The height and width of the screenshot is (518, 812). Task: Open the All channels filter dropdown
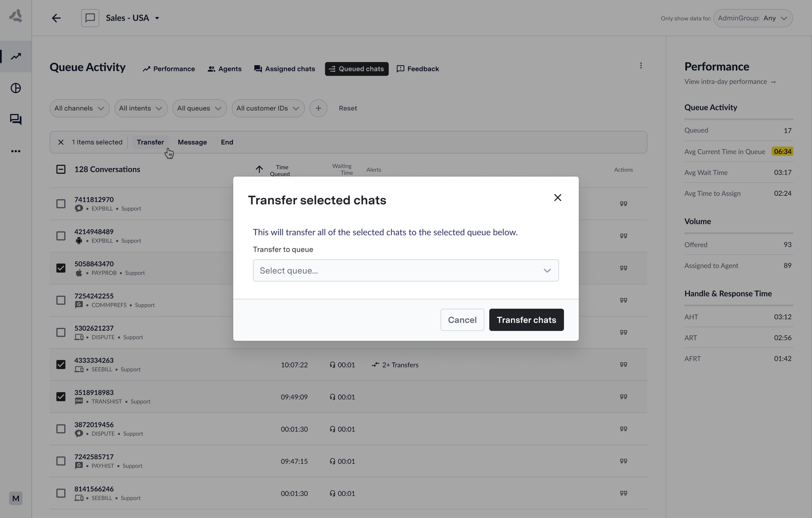pyautogui.click(x=79, y=108)
